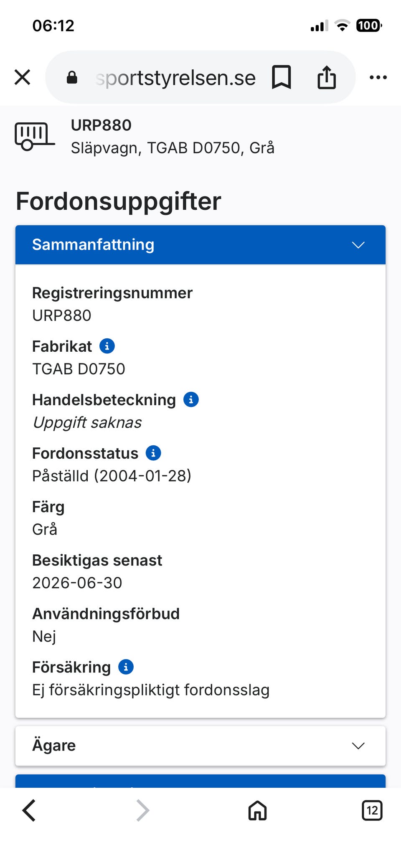Tap the info icon next to Fabrikat

(x=107, y=346)
